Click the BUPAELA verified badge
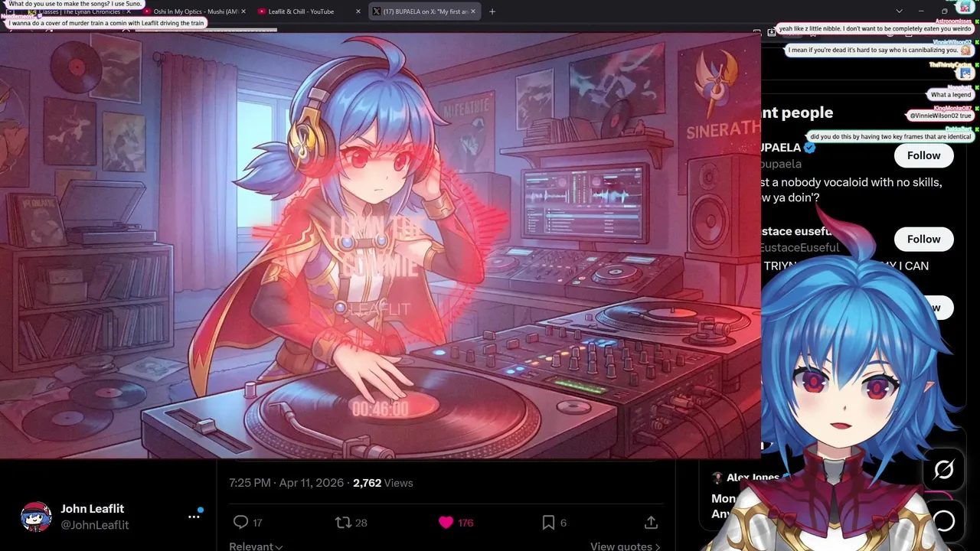980x551 pixels. point(809,148)
